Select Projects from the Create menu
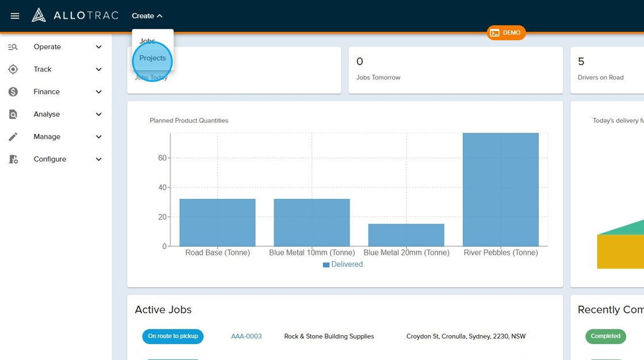 coord(152,58)
